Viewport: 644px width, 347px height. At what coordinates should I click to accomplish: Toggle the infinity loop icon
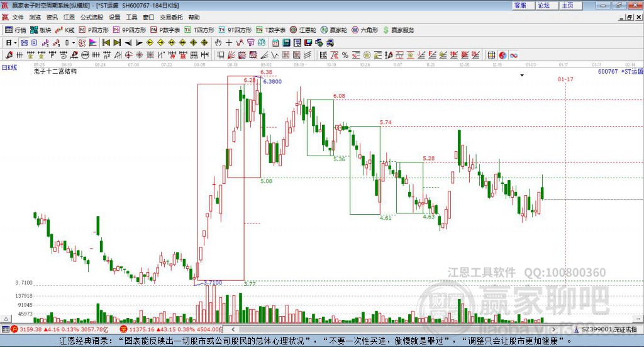(514, 55)
